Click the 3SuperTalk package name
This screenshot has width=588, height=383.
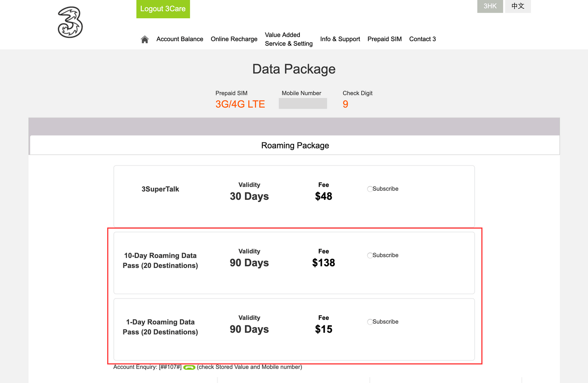[160, 189]
